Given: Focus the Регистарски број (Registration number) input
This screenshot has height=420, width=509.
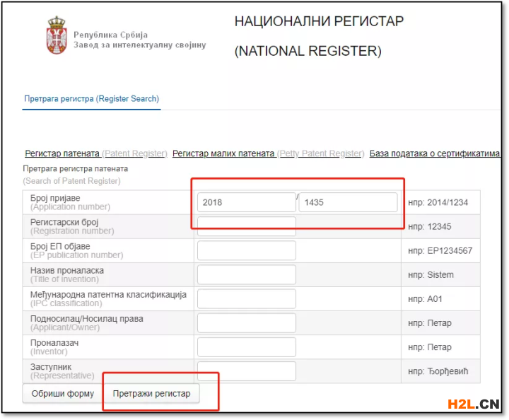Looking at the screenshot, I should (246, 226).
